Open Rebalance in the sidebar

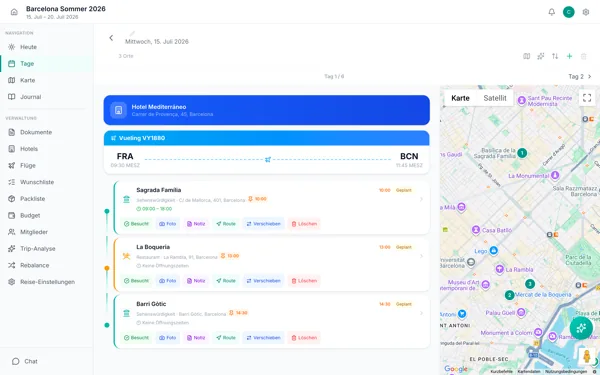46,265
